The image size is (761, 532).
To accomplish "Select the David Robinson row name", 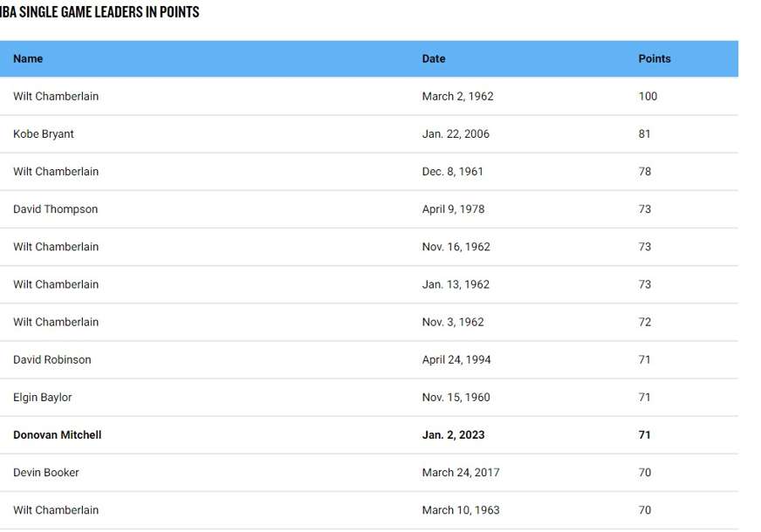I will click(52, 359).
